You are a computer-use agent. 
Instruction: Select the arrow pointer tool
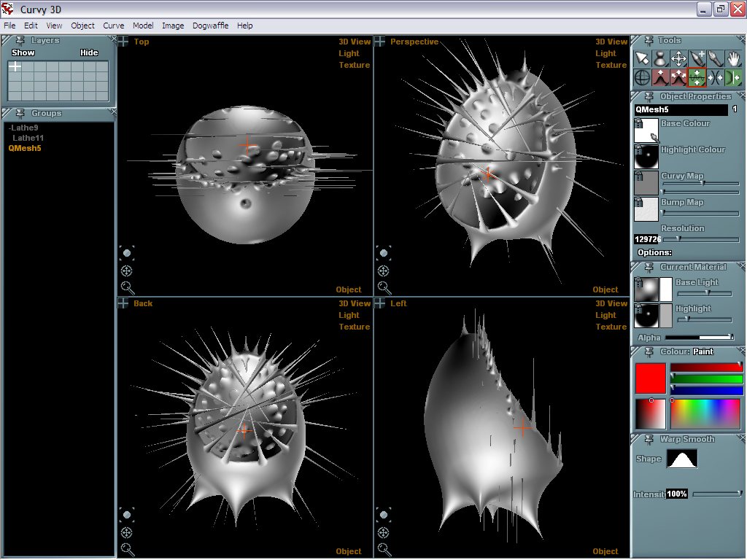[642, 58]
